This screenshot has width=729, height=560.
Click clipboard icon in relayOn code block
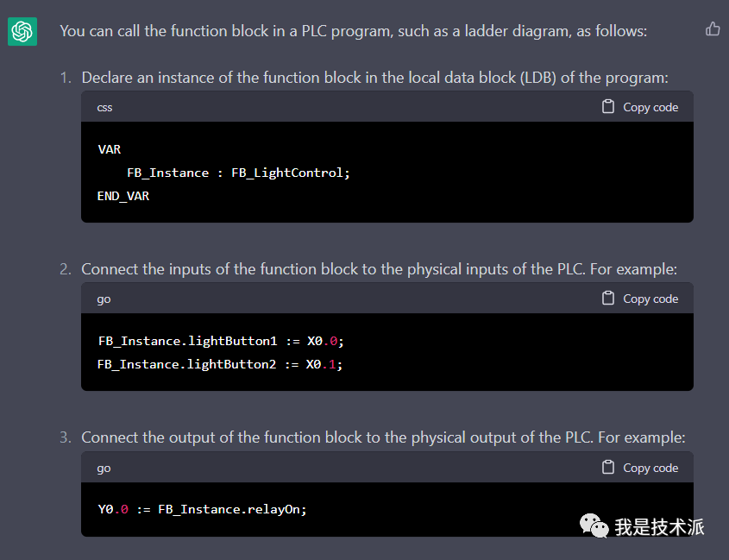click(608, 468)
